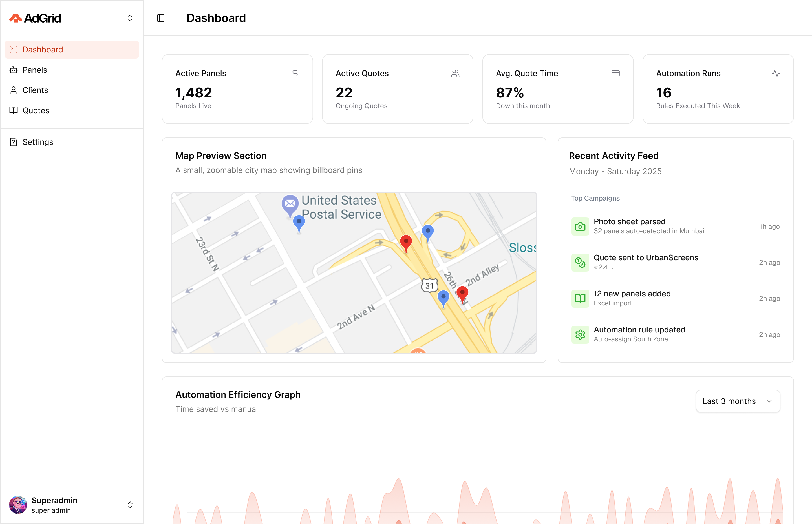The width and height of the screenshot is (812, 524).
Task: Expand the Superadmin account menu chevrons
Action: (x=130, y=505)
